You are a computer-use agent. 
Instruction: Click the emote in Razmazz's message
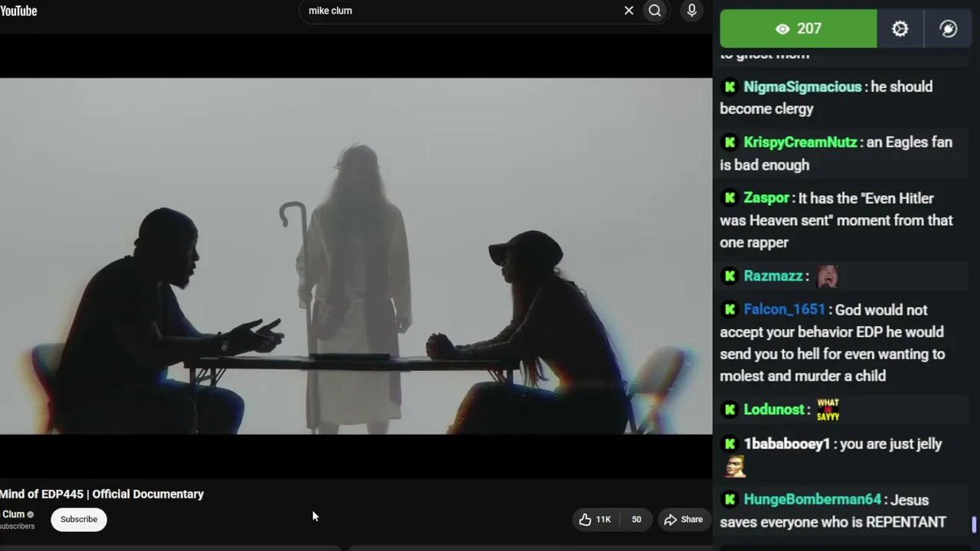tap(828, 275)
